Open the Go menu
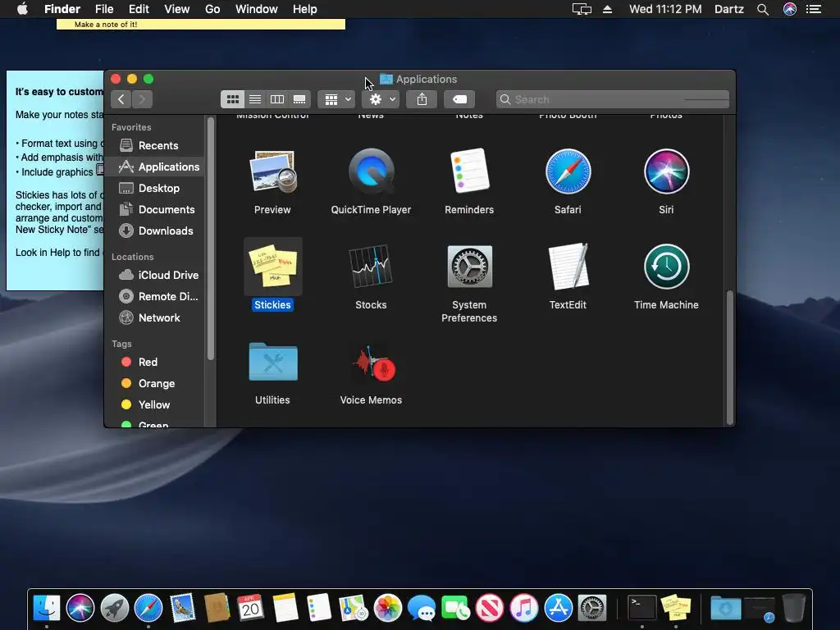The width and height of the screenshot is (840, 630). pyautogui.click(x=212, y=9)
